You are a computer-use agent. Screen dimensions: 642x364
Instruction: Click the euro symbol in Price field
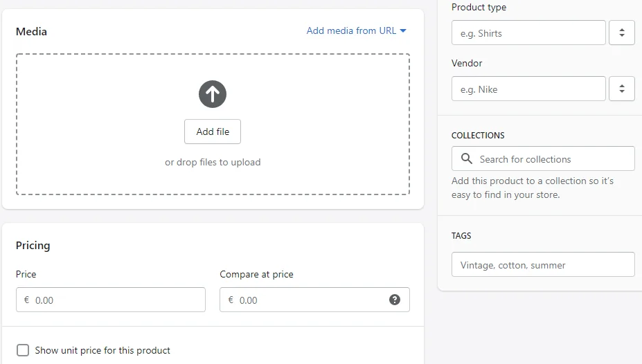(x=26, y=300)
